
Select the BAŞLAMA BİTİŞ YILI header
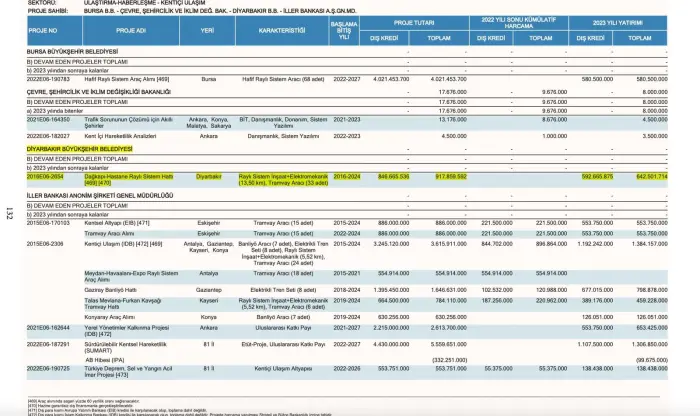tap(347, 31)
